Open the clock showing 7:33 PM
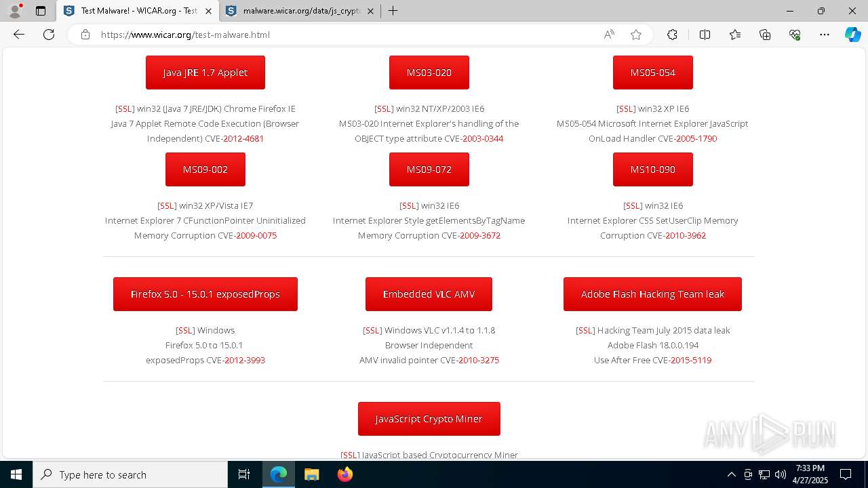 (810, 474)
